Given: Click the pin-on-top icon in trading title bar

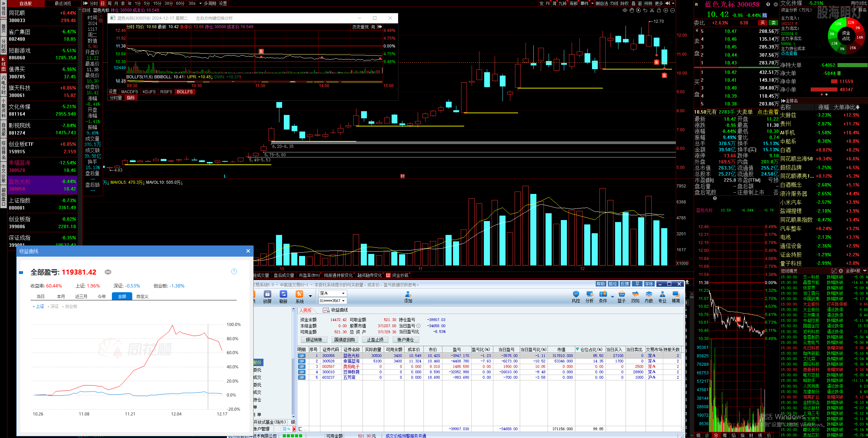Looking at the screenshot, I should click(637, 284).
